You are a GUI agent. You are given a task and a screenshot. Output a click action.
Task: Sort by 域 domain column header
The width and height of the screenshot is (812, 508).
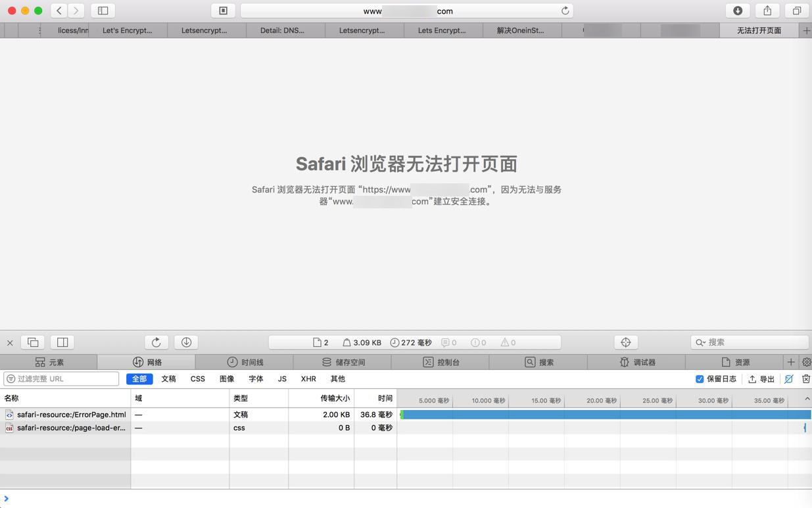(x=180, y=398)
